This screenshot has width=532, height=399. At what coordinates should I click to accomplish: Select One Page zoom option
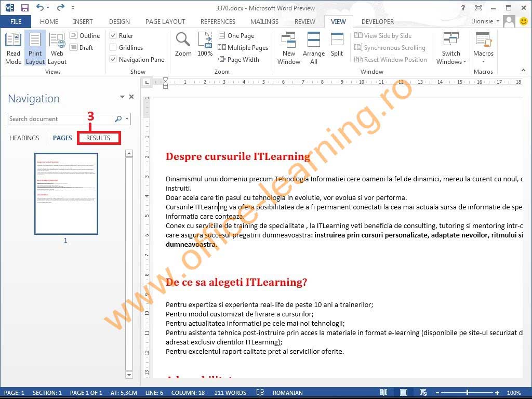pos(236,36)
